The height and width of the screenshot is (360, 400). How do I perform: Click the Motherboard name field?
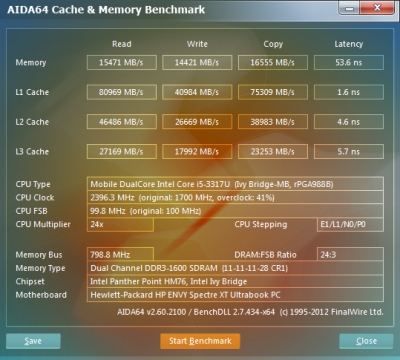(x=235, y=295)
